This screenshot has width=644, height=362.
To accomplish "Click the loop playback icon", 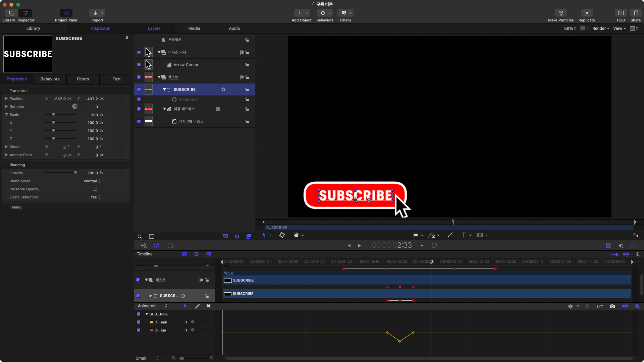I will click(x=157, y=246).
